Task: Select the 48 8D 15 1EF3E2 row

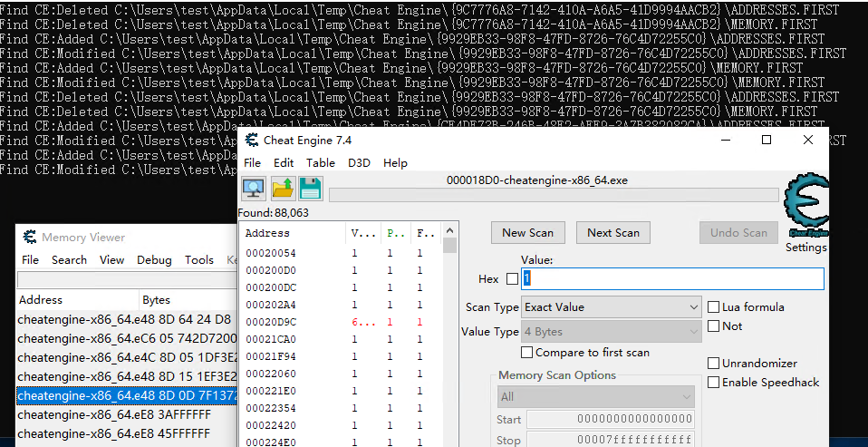Action: (127, 376)
